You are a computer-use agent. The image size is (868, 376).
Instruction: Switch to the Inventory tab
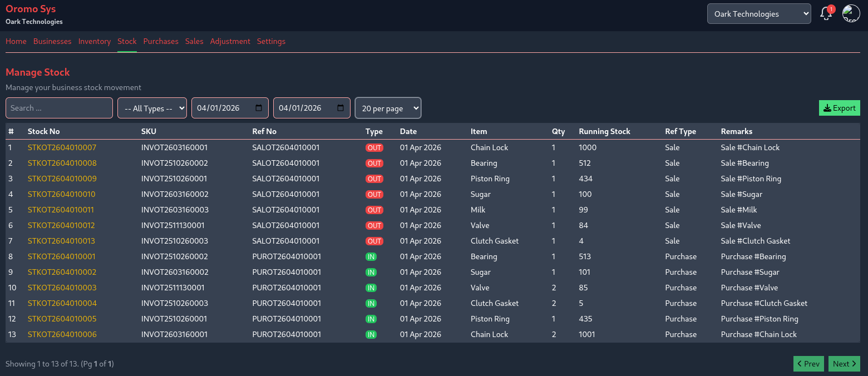(x=95, y=41)
